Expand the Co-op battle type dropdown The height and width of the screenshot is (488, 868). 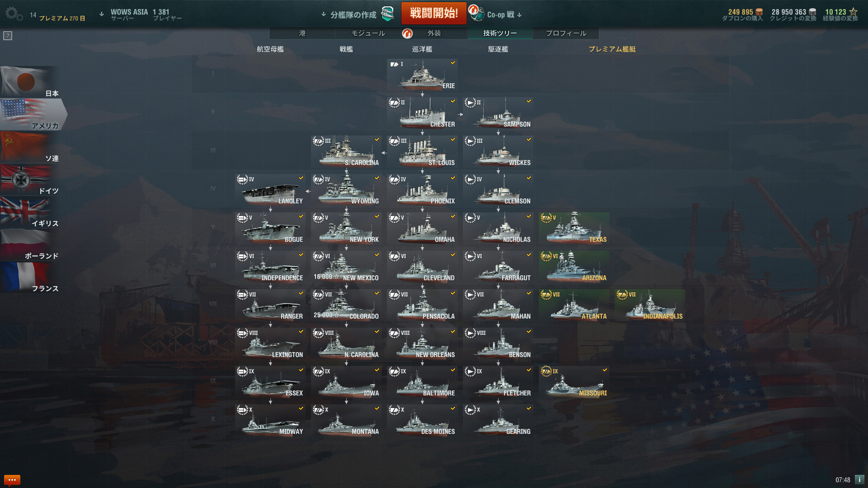(x=519, y=15)
